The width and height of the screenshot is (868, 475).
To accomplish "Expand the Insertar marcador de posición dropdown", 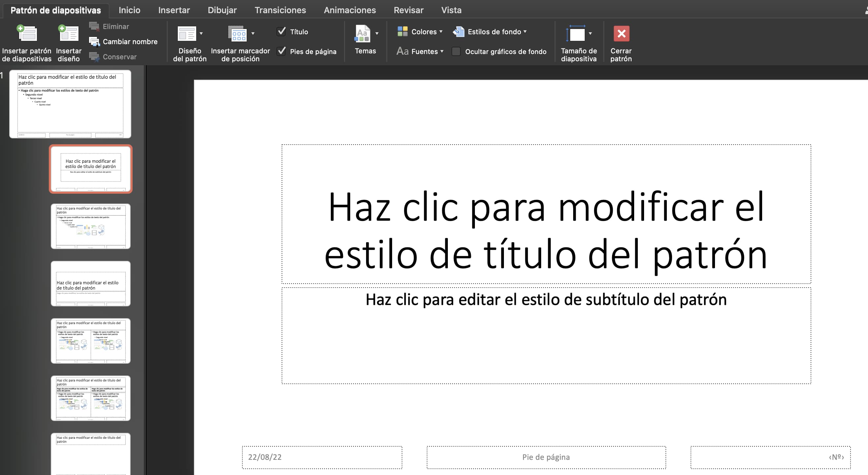I will coord(253,34).
